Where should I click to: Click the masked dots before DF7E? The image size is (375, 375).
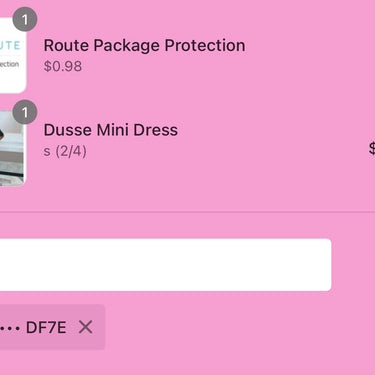pos(10,328)
